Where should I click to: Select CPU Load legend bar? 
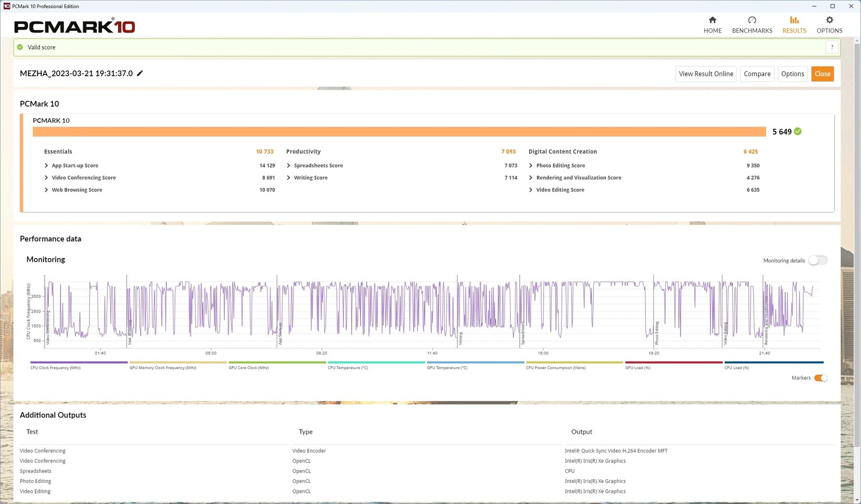click(x=774, y=362)
